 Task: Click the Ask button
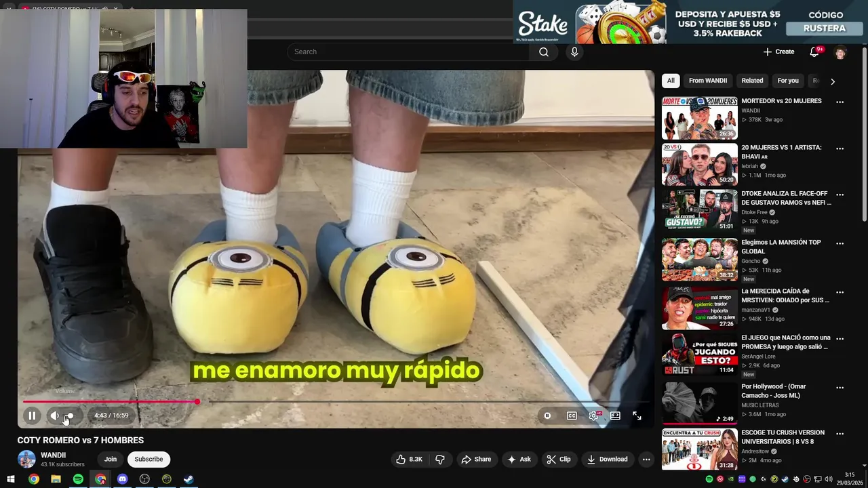[519, 459]
